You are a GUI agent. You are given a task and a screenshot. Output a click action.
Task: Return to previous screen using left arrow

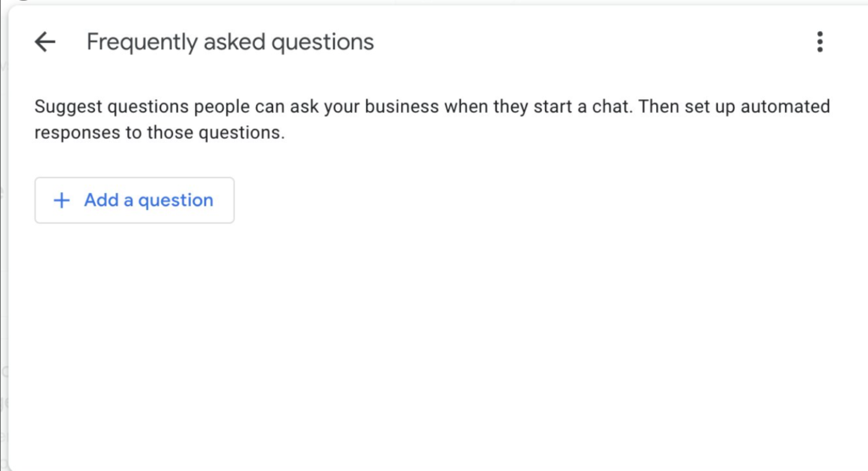click(45, 42)
